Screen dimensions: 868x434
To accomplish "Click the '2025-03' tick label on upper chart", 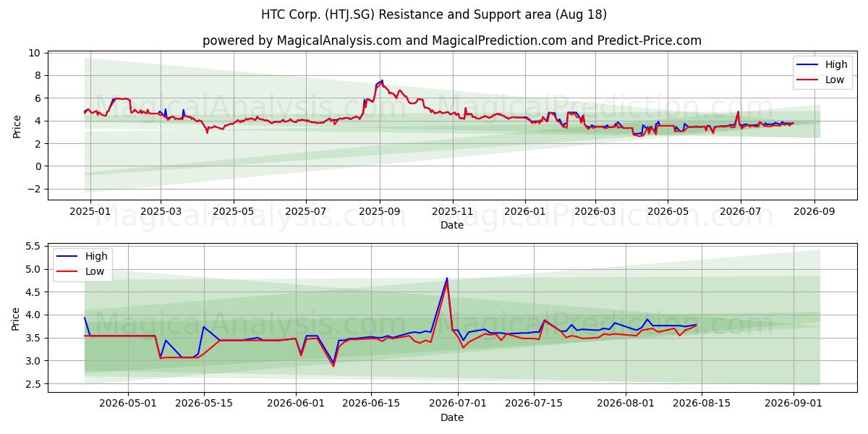I will 161,212.
